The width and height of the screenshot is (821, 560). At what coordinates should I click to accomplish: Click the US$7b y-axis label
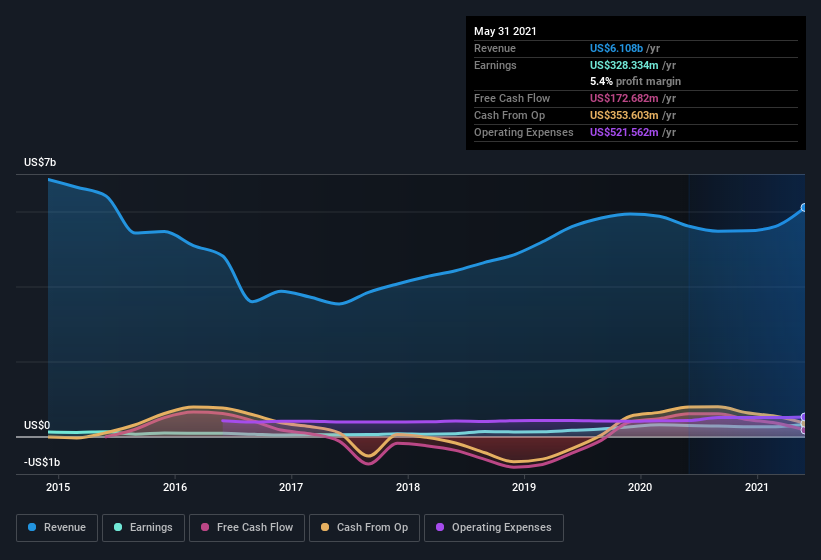click(x=40, y=162)
